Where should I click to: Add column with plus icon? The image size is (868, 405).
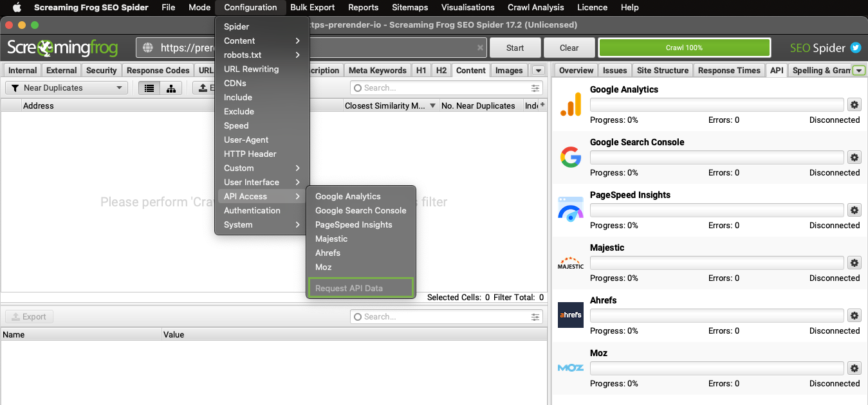click(542, 105)
